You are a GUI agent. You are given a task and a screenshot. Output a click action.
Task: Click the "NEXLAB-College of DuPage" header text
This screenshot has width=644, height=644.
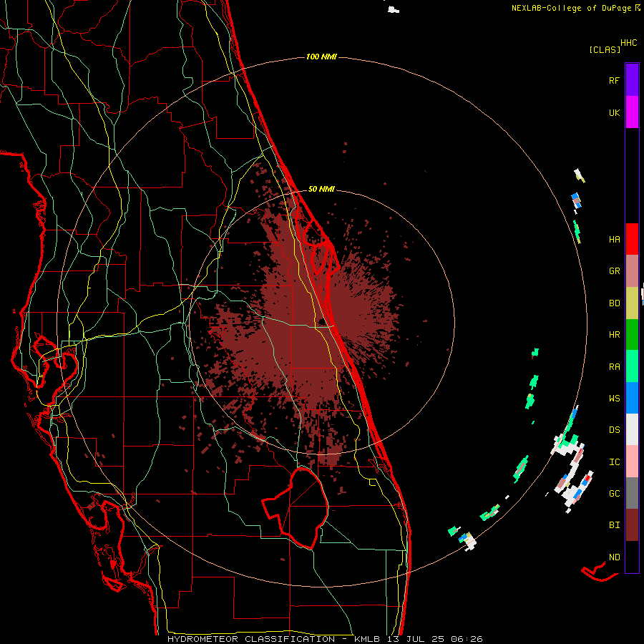click(572, 8)
